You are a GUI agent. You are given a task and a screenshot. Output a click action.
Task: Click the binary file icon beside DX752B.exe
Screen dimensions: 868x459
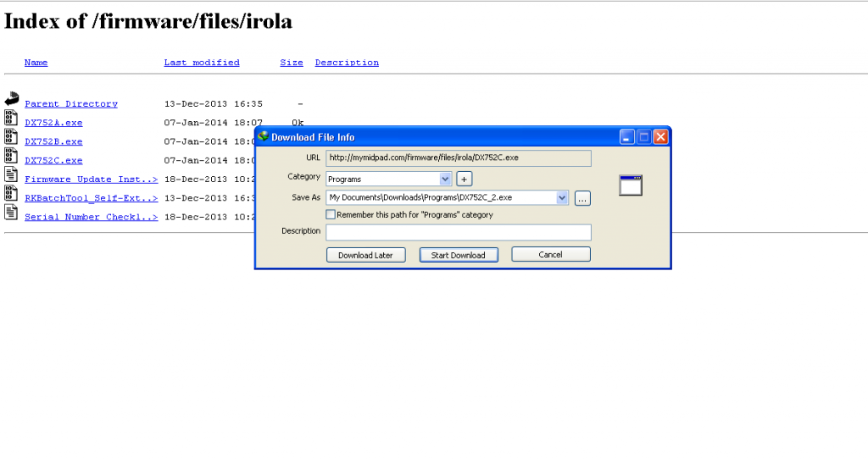[11, 137]
